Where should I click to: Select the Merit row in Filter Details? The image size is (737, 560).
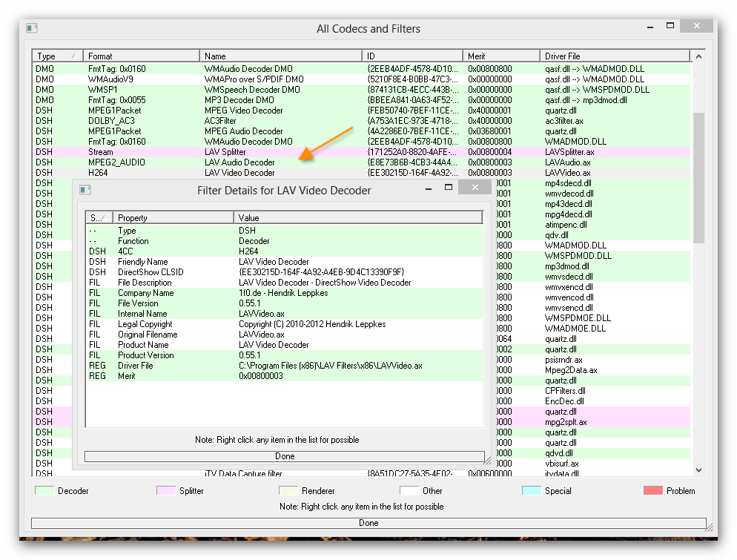(222, 375)
